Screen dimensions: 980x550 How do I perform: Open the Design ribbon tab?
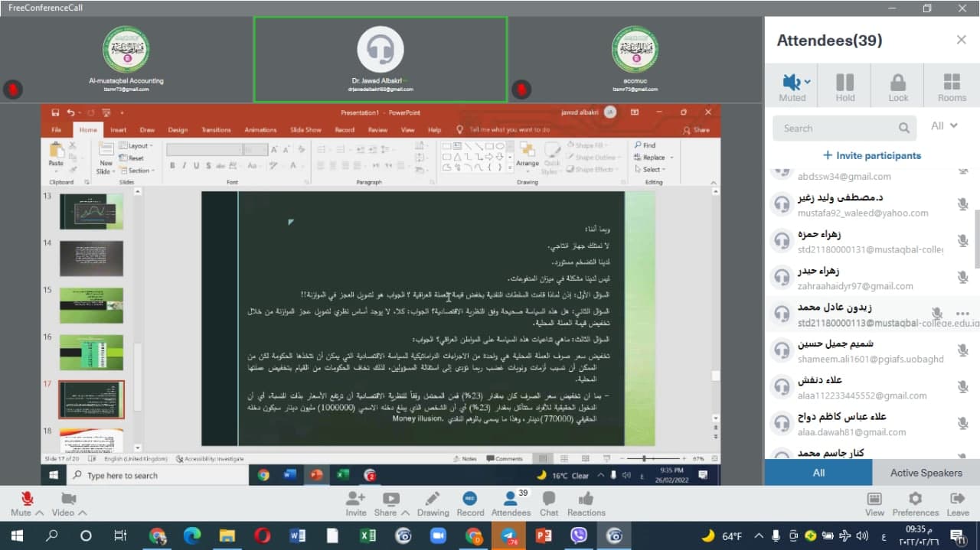click(x=178, y=130)
